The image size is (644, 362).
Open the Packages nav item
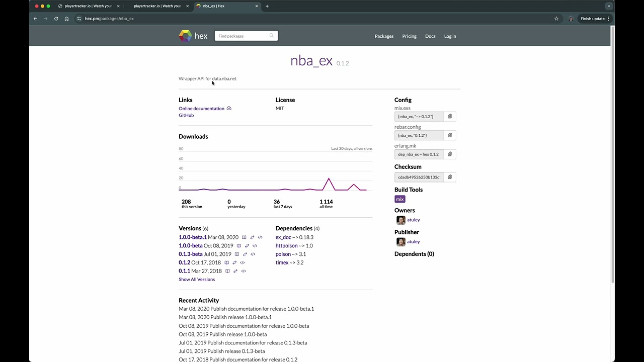pyautogui.click(x=384, y=36)
